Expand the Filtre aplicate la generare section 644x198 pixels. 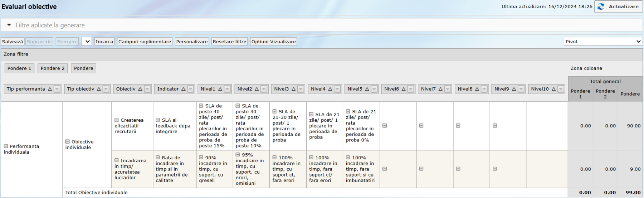pos(9,25)
